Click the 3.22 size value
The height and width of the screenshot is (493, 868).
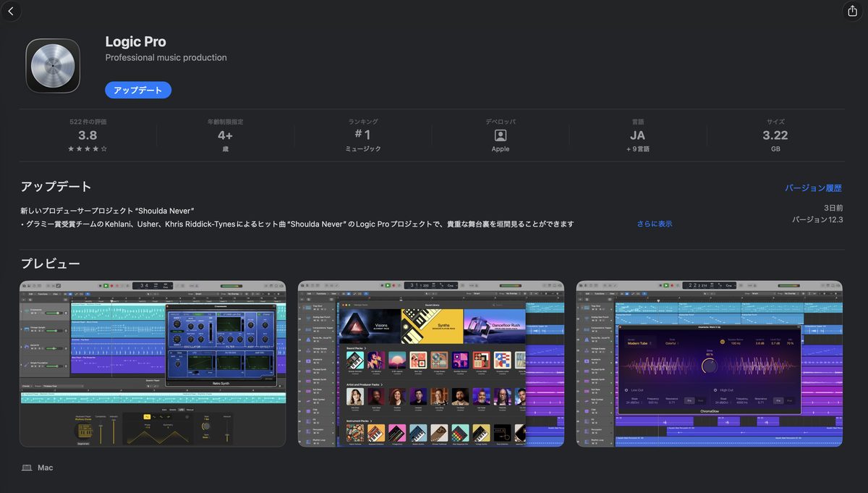point(775,135)
